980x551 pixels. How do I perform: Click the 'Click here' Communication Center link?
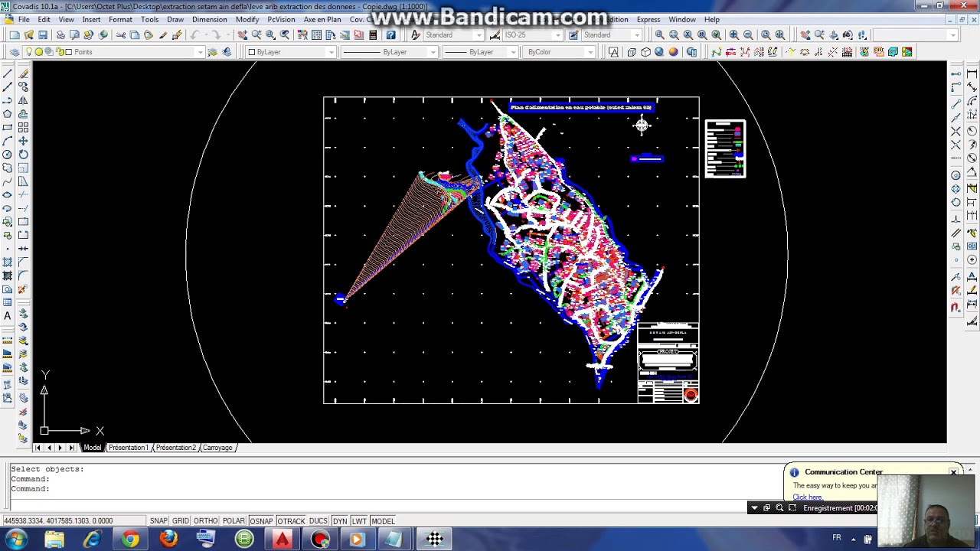click(x=807, y=497)
